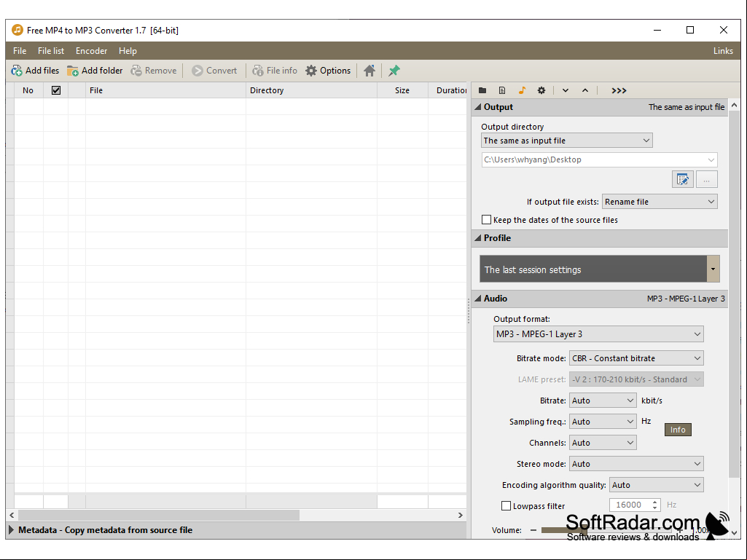
Task: Open the Help menu
Action: tap(128, 51)
